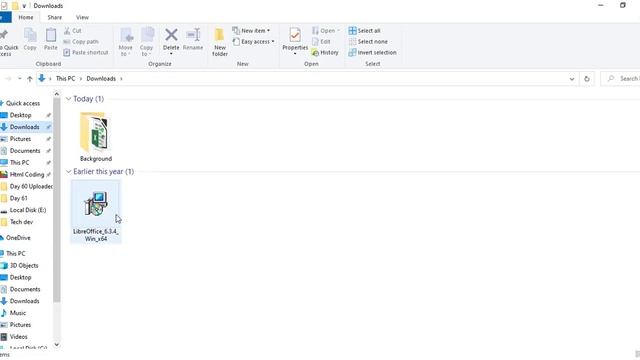Open pinned Documents under Quick access
Screen dimensions: 640x360
pos(25,151)
